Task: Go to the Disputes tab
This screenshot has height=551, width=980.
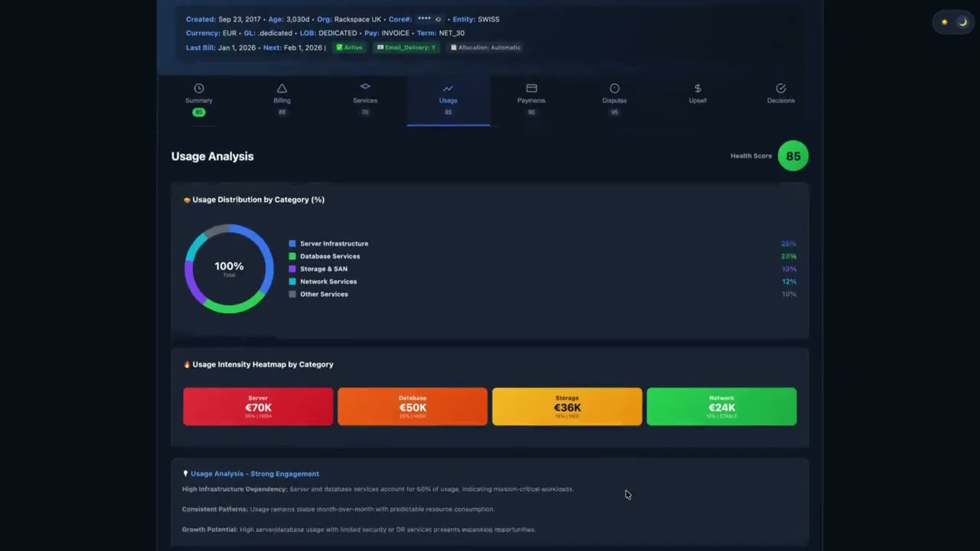Action: pyautogui.click(x=614, y=99)
